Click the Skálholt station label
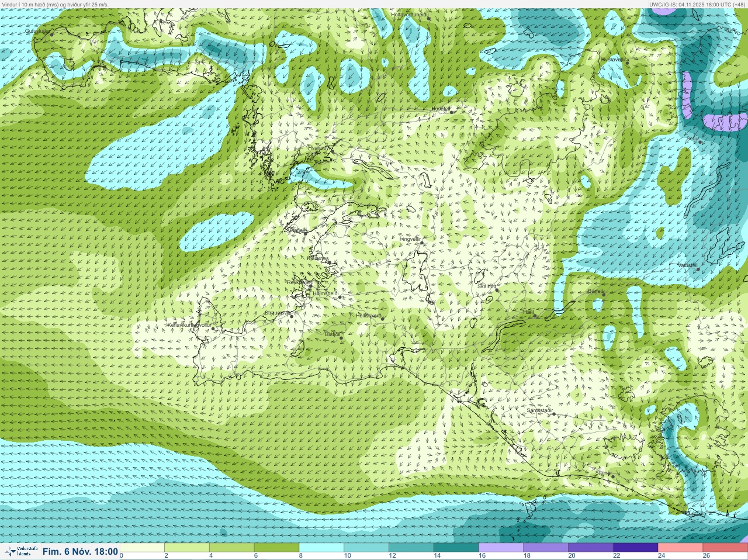The image size is (748, 560). coord(486,286)
